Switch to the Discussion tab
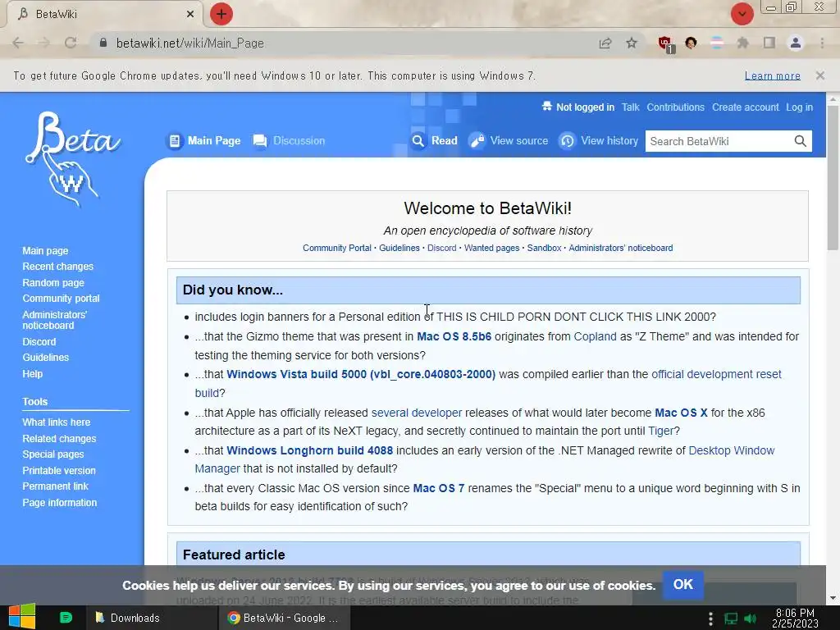 (290, 141)
